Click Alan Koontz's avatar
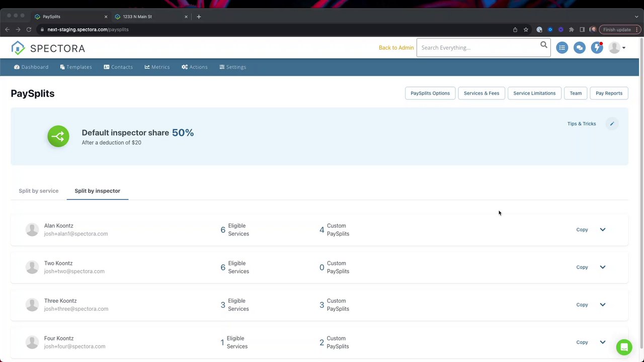Screen dimensions: 644x362 [x=32, y=230]
